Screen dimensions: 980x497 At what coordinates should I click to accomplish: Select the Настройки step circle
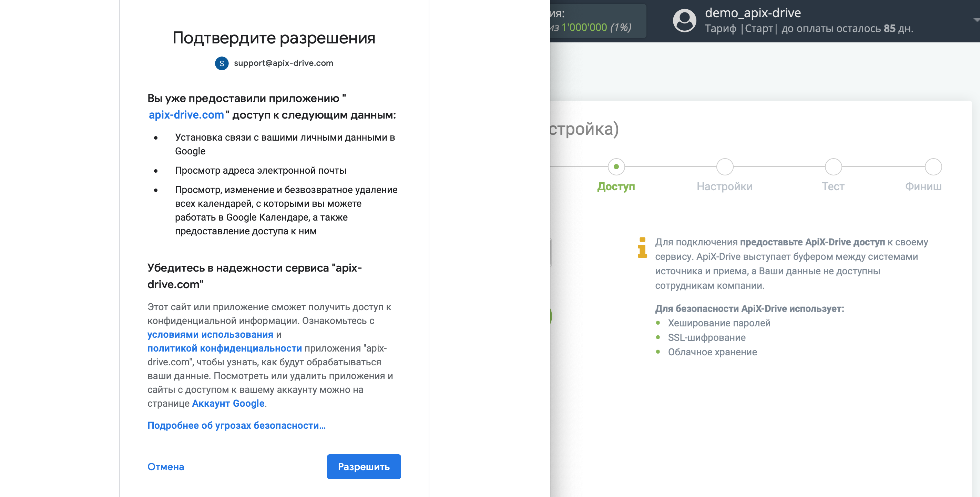click(x=725, y=167)
